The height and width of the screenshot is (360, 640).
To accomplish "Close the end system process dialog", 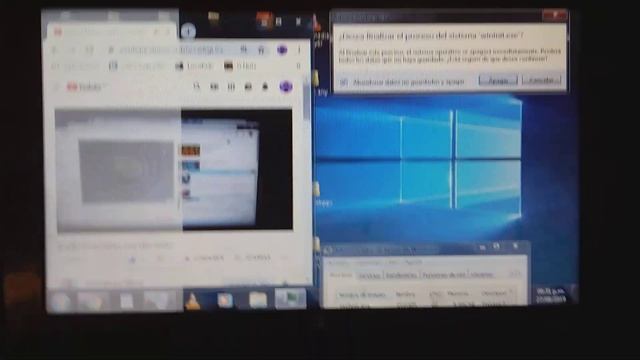I will click(x=555, y=16).
